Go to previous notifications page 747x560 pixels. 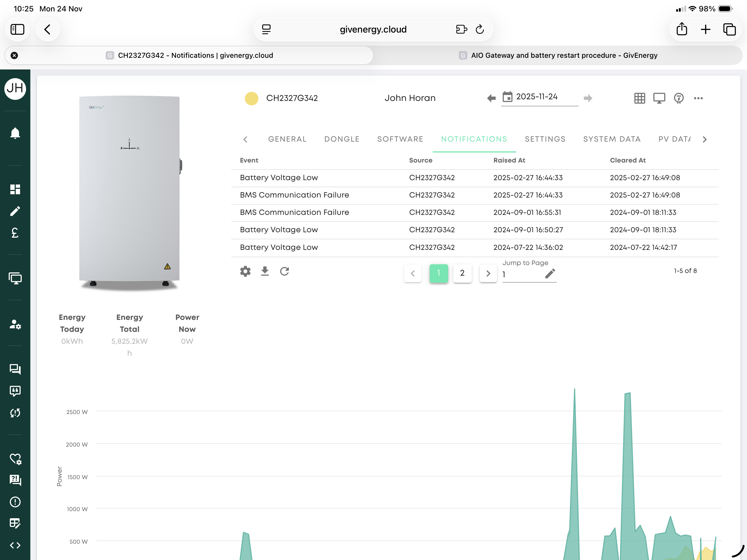413,273
